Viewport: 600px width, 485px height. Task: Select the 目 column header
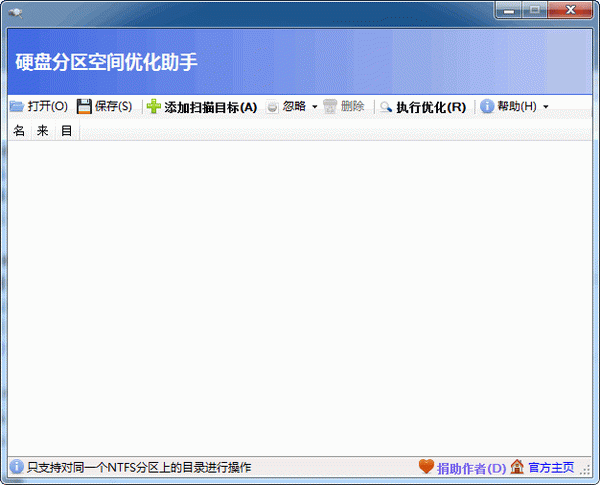point(66,131)
